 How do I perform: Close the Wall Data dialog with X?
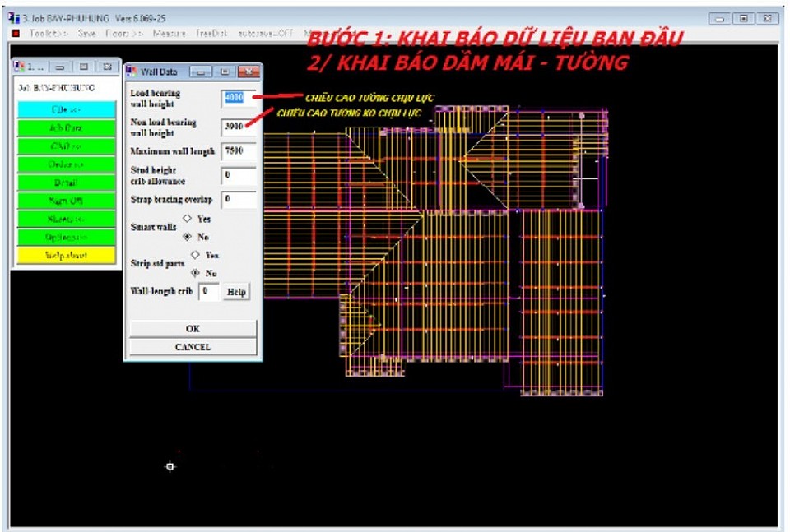pyautogui.click(x=246, y=72)
